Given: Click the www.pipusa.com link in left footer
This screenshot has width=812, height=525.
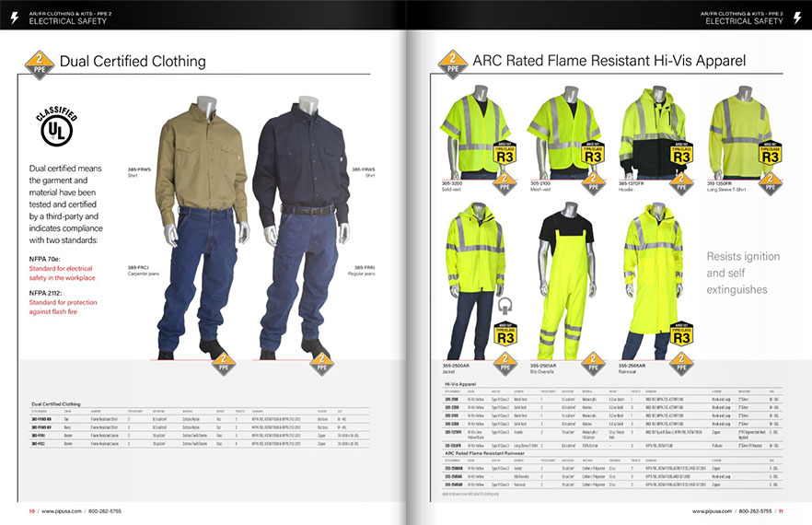Looking at the screenshot, I should click(62, 511).
